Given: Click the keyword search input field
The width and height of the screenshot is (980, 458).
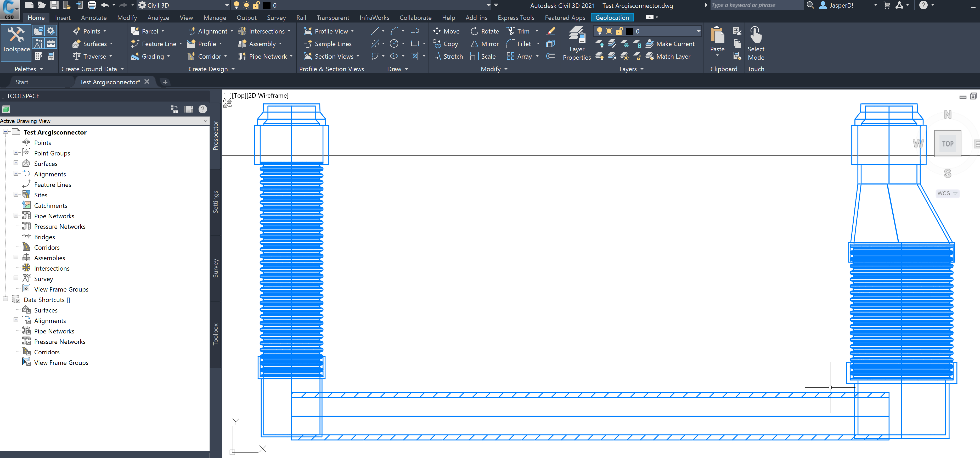Looking at the screenshot, I should 755,5.
